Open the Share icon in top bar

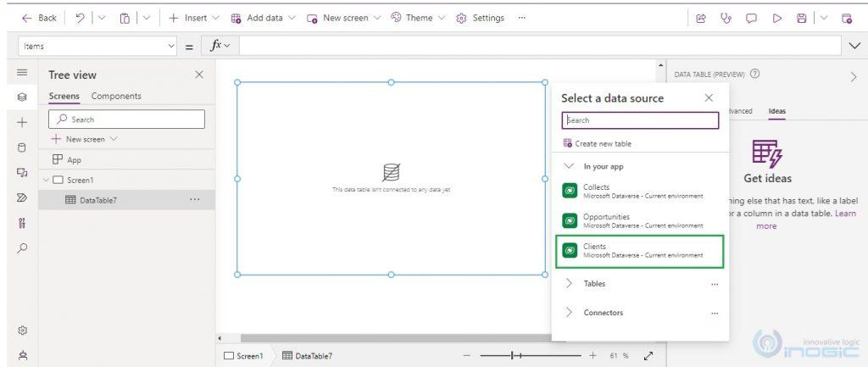point(701,19)
